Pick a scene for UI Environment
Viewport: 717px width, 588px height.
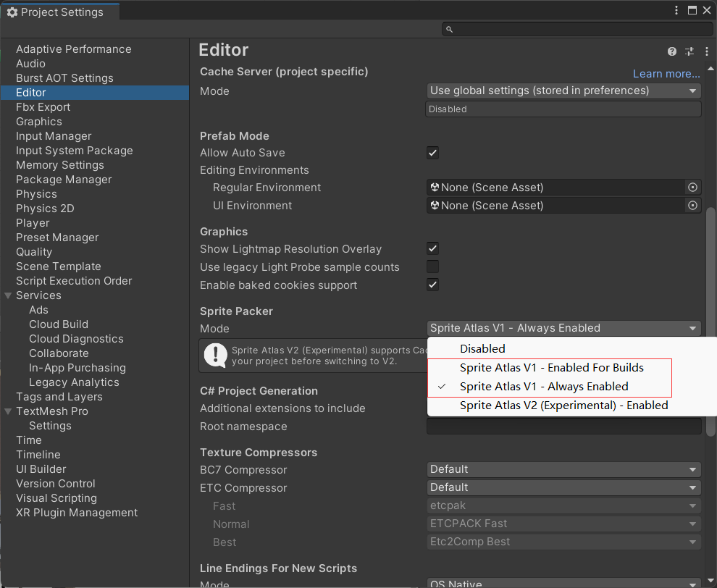693,206
